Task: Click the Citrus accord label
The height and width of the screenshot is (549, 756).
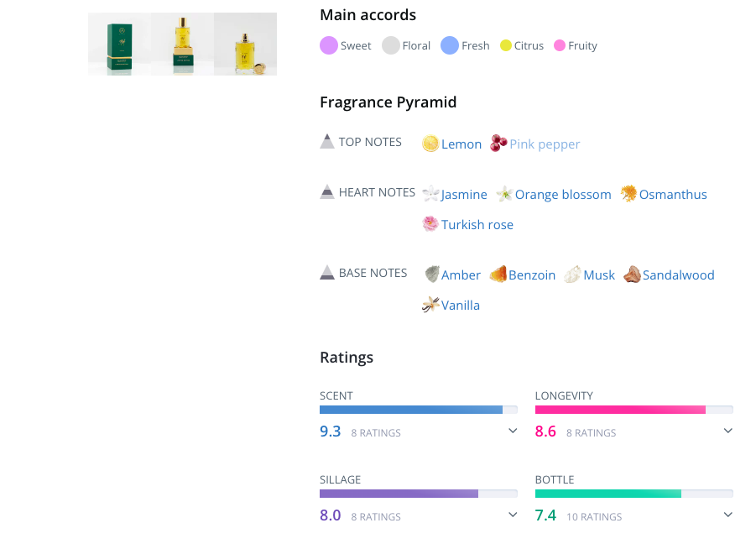Action: [529, 46]
